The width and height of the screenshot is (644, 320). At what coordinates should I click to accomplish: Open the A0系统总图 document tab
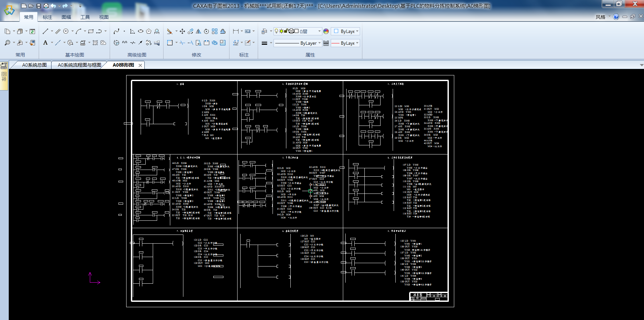pyautogui.click(x=34, y=65)
